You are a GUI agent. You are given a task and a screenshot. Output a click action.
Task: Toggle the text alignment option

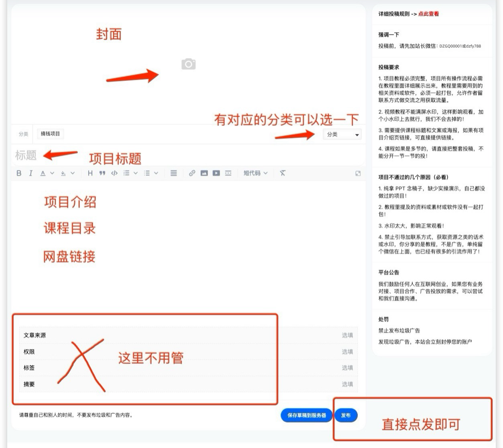coord(173,173)
